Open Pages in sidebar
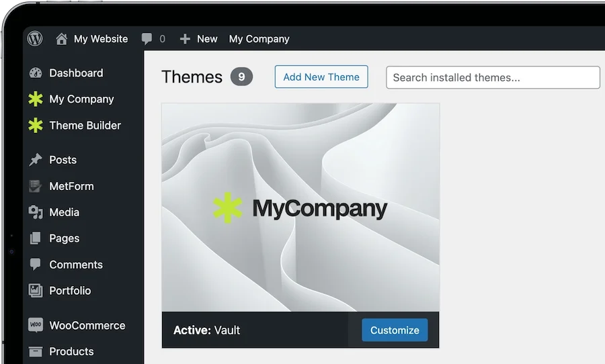 coord(64,238)
